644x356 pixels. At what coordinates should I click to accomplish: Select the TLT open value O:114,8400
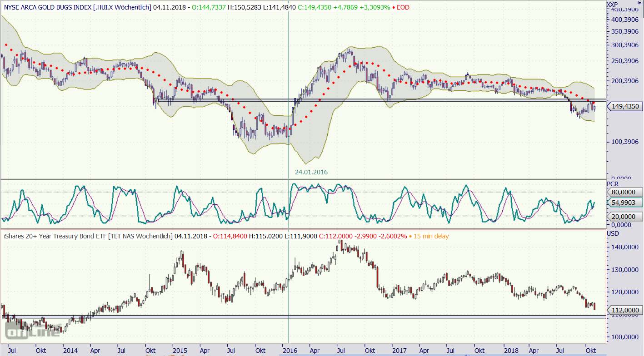pyautogui.click(x=231, y=236)
